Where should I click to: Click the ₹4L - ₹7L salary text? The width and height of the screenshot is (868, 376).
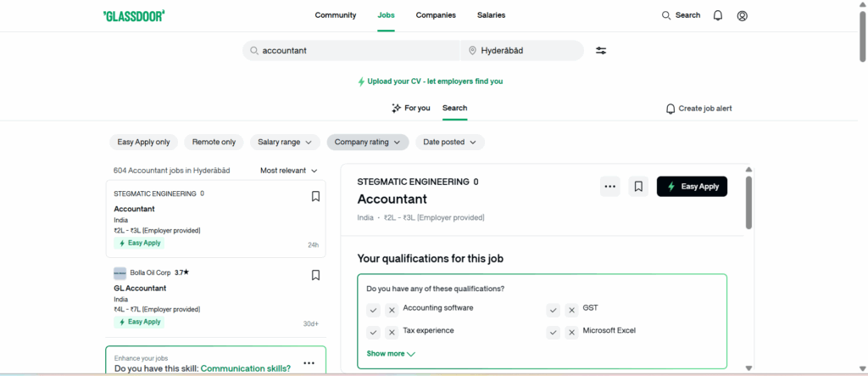point(157,310)
